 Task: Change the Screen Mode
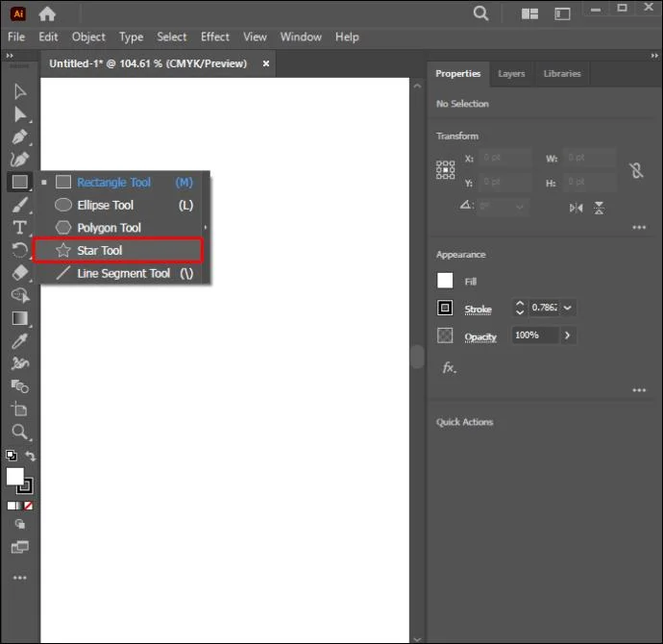(x=19, y=547)
